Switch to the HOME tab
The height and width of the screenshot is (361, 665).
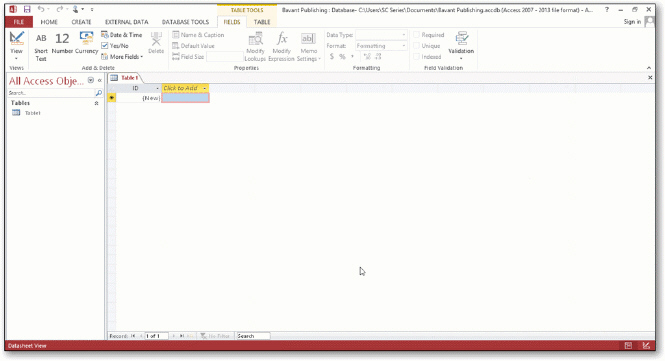tap(49, 22)
